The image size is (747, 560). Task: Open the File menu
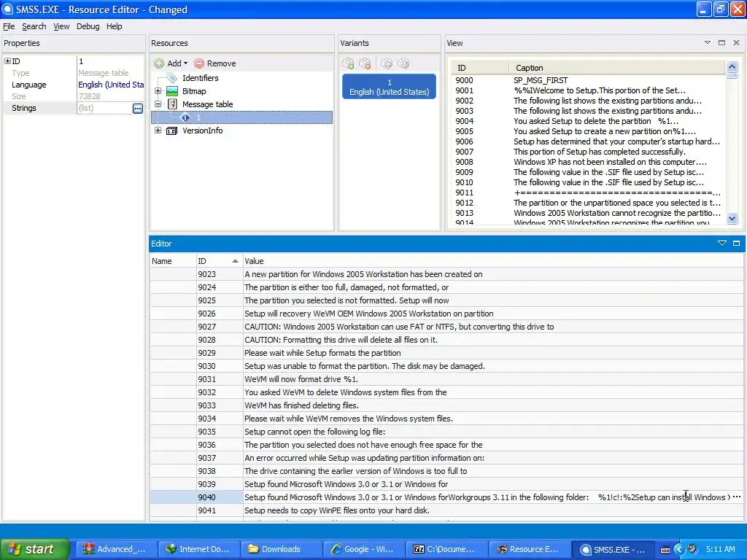9,26
